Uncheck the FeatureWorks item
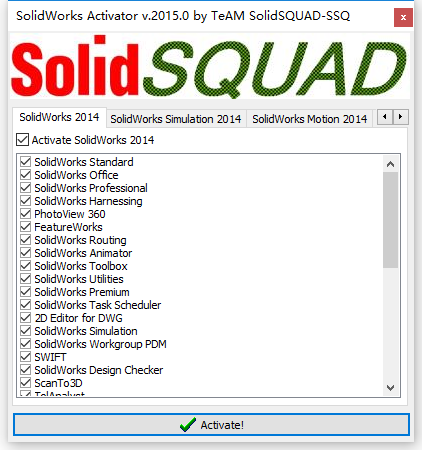 [x=26, y=227]
